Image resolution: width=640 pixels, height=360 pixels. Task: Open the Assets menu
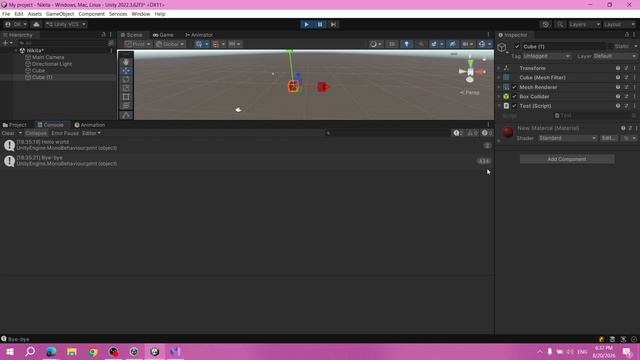(35, 14)
